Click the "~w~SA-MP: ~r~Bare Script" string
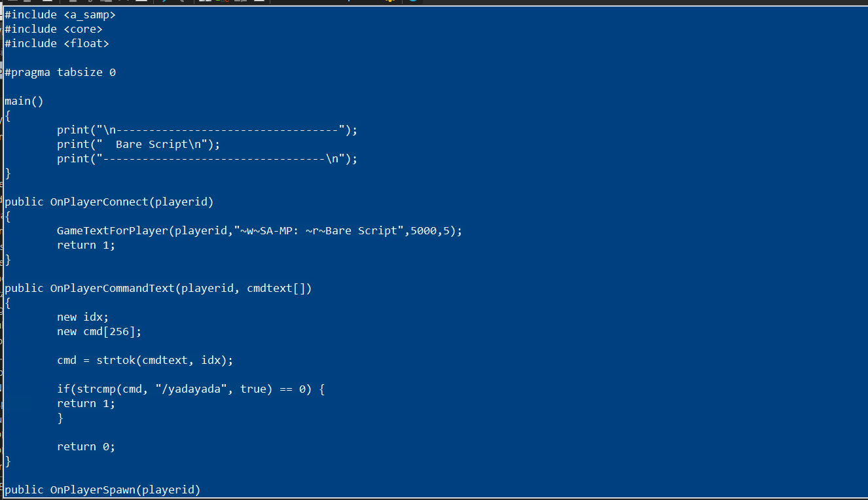The image size is (868, 500). click(319, 230)
